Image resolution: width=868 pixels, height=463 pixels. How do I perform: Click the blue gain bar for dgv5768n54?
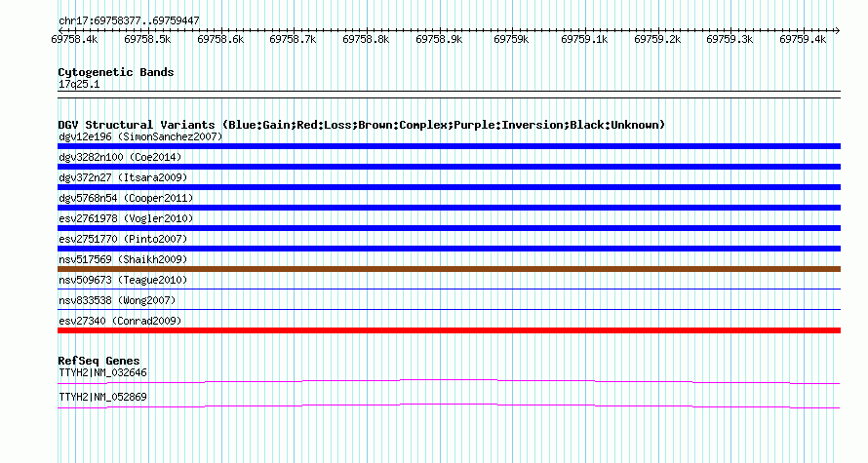[449, 208]
